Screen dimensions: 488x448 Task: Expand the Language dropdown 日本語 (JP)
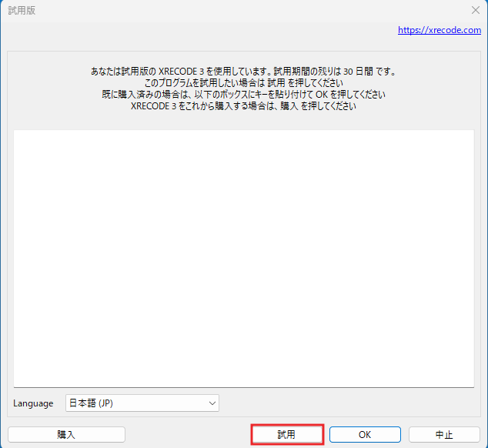pyautogui.click(x=142, y=403)
